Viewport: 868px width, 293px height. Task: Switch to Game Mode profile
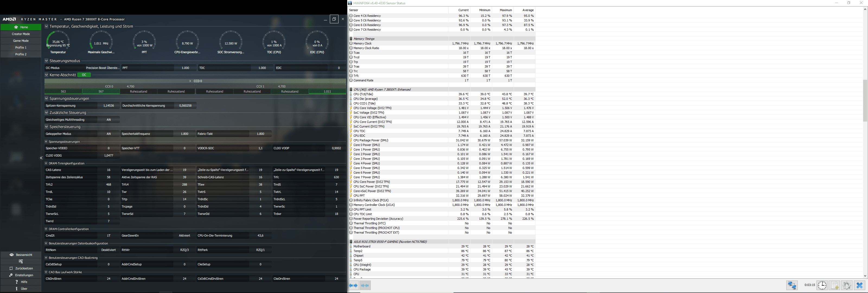click(21, 41)
